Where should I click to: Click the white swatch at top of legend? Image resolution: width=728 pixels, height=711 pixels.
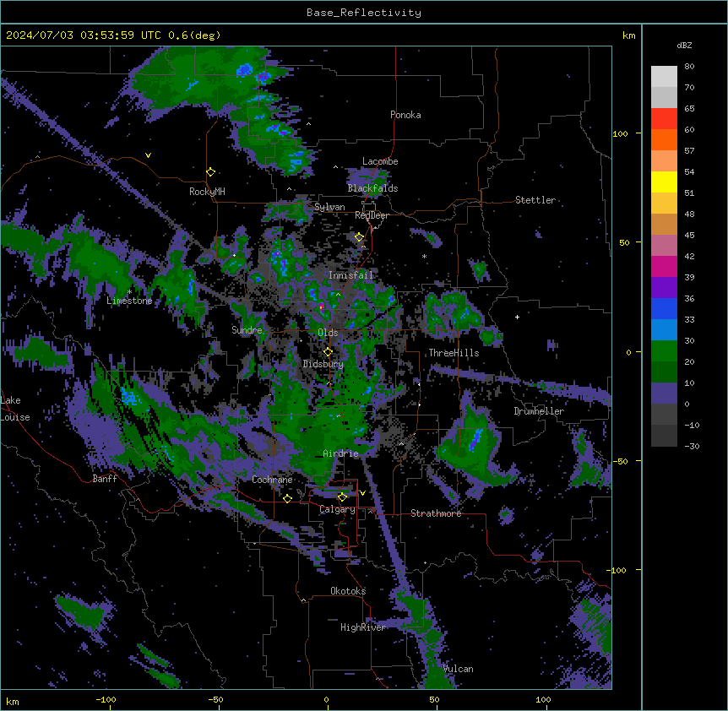(664, 77)
